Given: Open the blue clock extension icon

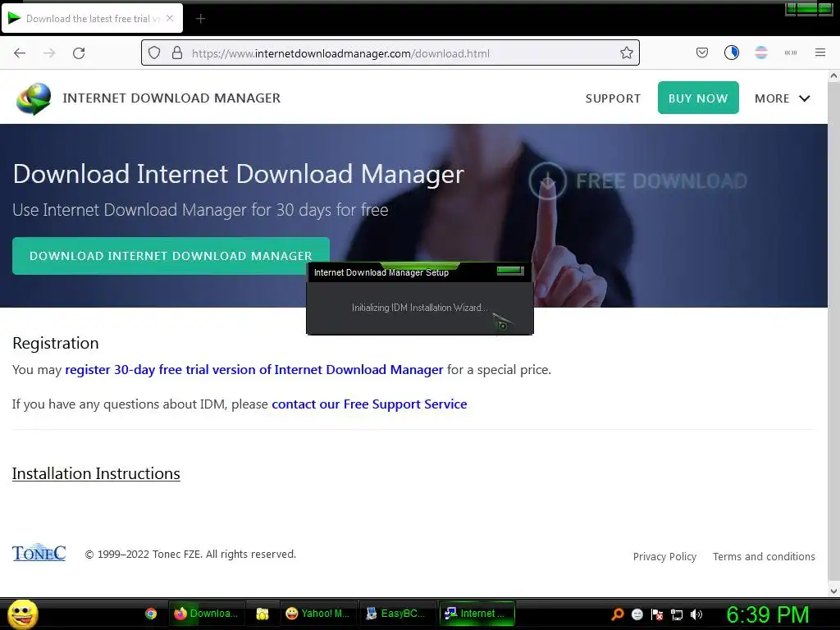Looking at the screenshot, I should coord(731,52).
